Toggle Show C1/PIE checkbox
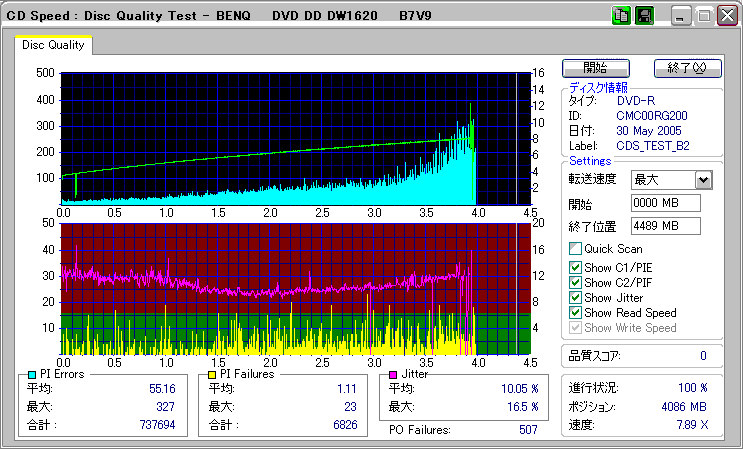743x449 pixels. (575, 268)
